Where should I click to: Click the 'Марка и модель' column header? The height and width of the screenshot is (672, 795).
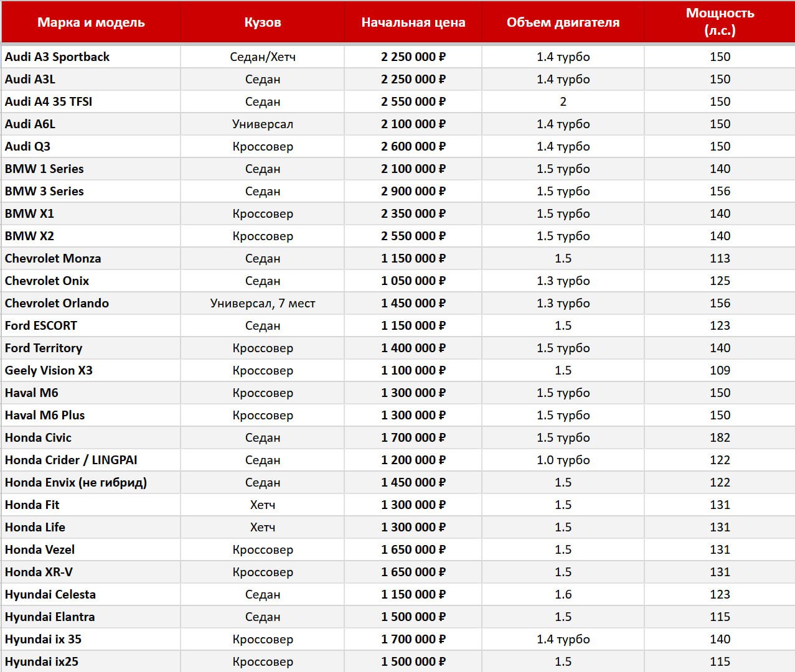point(91,22)
